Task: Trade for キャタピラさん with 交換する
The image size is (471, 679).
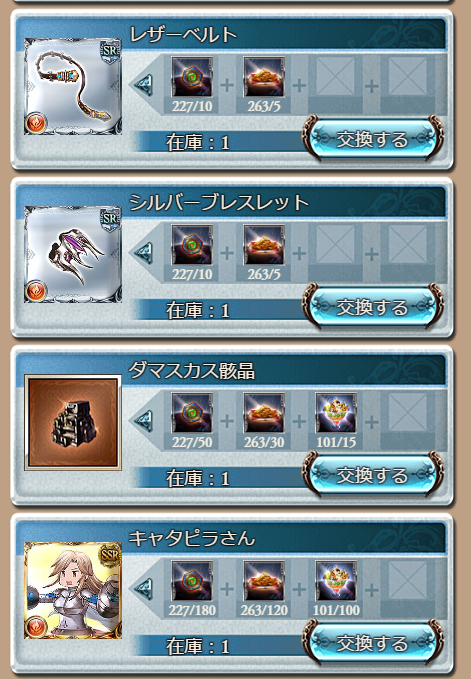Action: click(x=373, y=643)
